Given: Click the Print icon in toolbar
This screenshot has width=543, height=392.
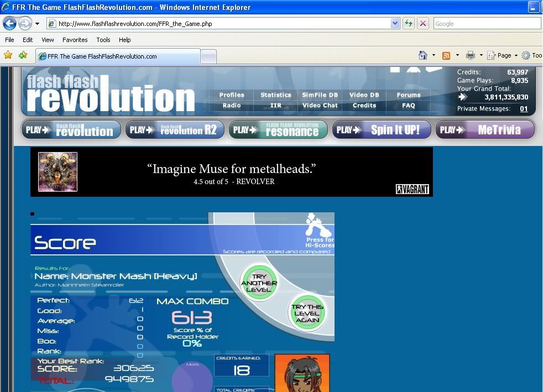Looking at the screenshot, I should [470, 55].
